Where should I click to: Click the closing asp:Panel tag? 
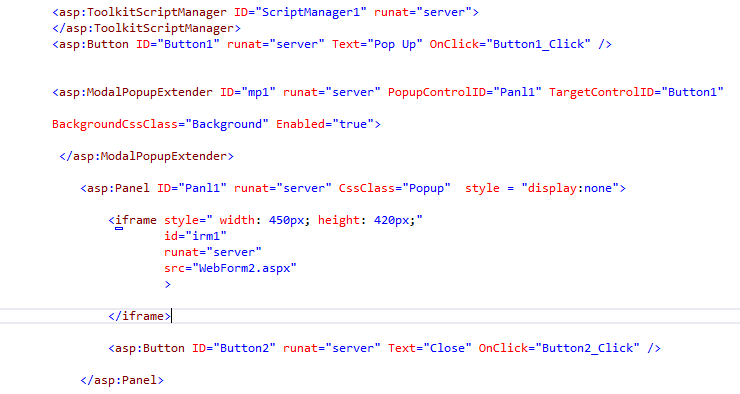coord(122,380)
